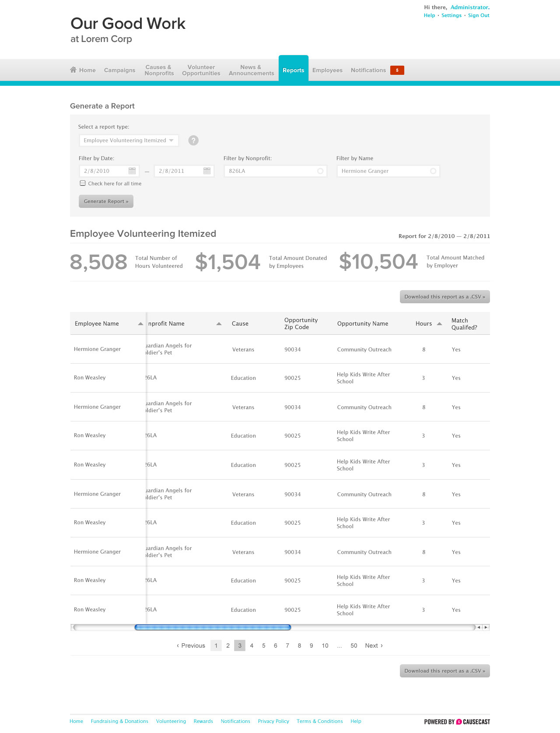
Task: Click the Our Good Work title
Action: (128, 24)
